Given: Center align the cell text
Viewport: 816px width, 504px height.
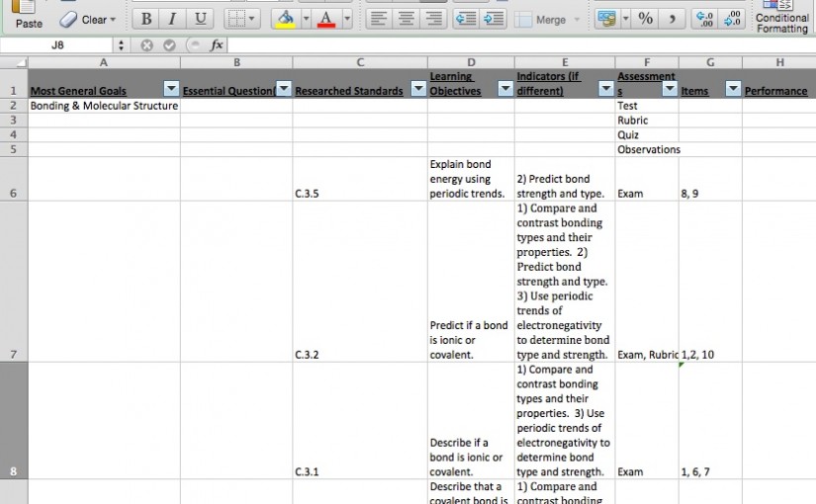Looking at the screenshot, I should [406, 19].
